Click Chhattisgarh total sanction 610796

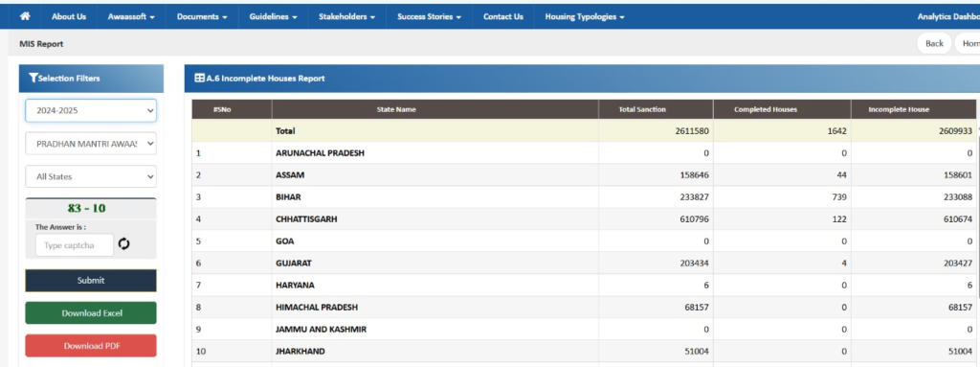coord(695,219)
